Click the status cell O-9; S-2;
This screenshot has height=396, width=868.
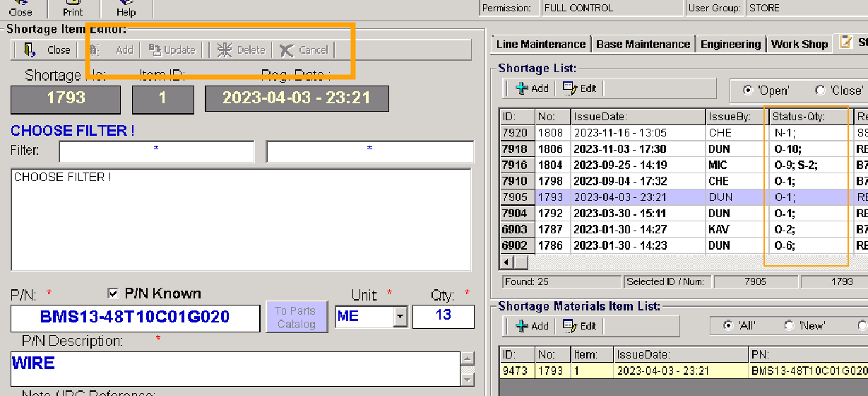click(x=810, y=165)
